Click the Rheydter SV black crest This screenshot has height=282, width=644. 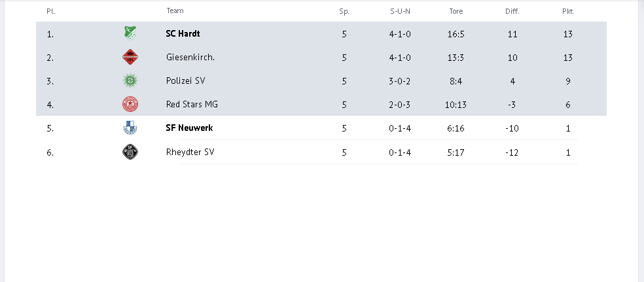pyautogui.click(x=130, y=152)
